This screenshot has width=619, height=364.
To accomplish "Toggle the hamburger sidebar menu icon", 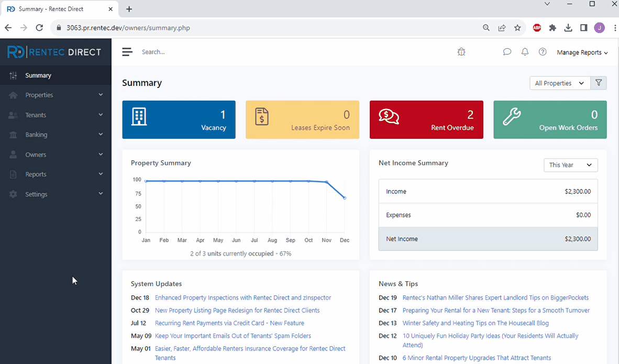I will [x=127, y=52].
